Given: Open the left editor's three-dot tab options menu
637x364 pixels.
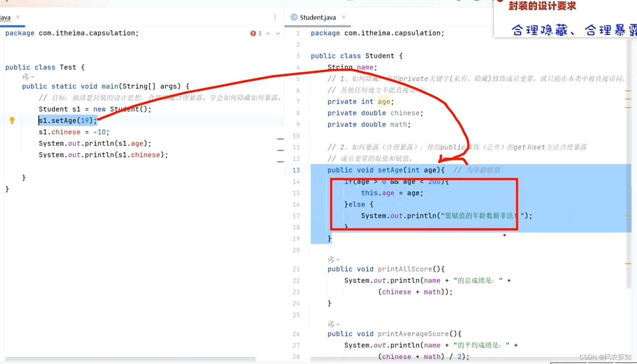Looking at the screenshot, I should click(275, 17).
